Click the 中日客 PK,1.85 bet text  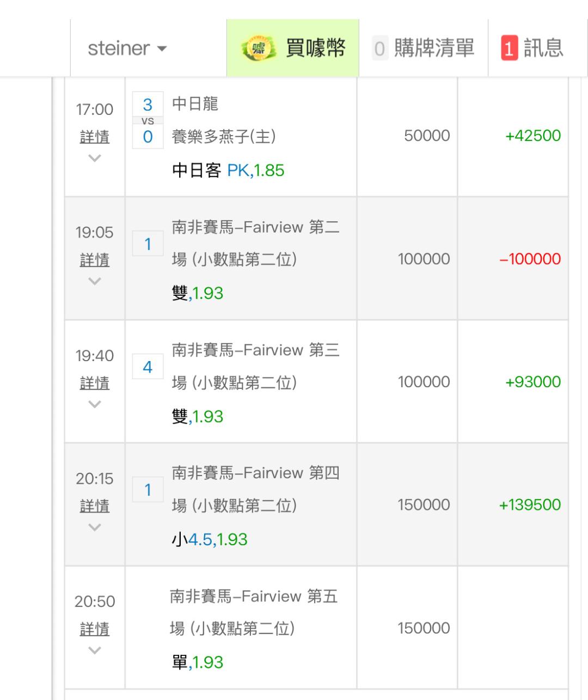click(228, 171)
